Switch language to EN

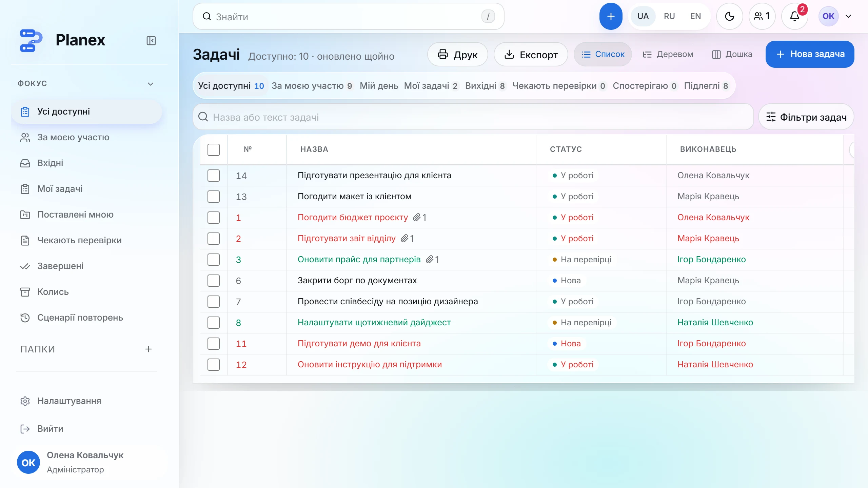click(x=695, y=16)
